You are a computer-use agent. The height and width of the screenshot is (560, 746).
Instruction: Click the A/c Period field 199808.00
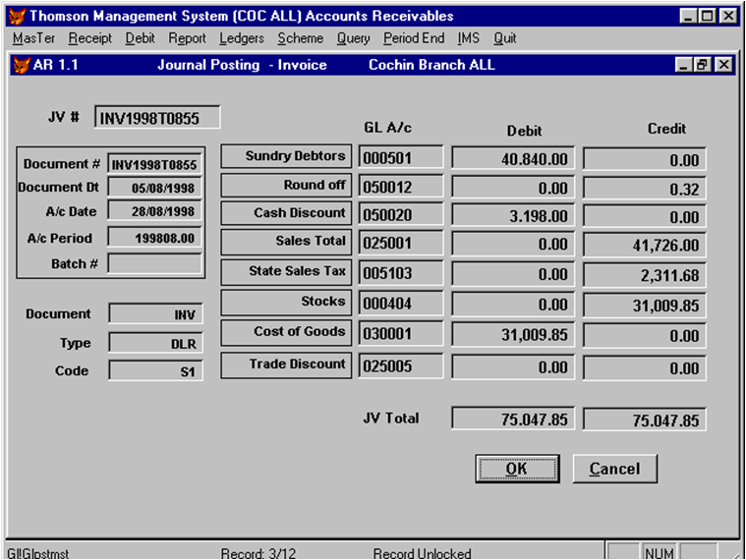tap(155, 237)
